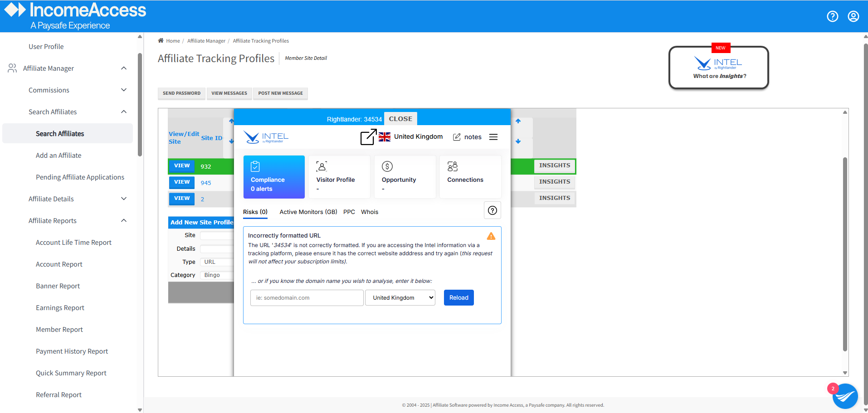The image size is (868, 413).
Task: Click the external link icon next to United Kingdom
Action: click(368, 136)
